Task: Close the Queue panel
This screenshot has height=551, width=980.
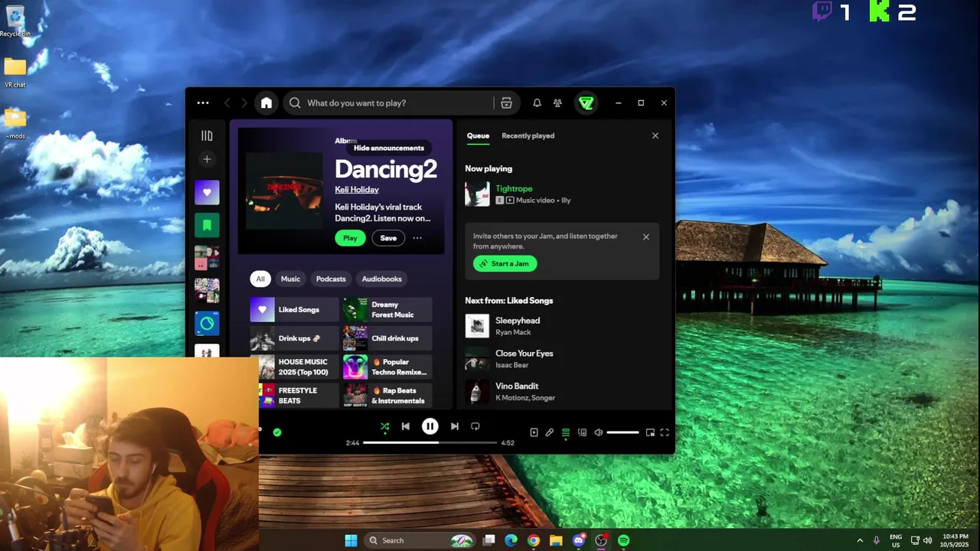Action: (655, 135)
